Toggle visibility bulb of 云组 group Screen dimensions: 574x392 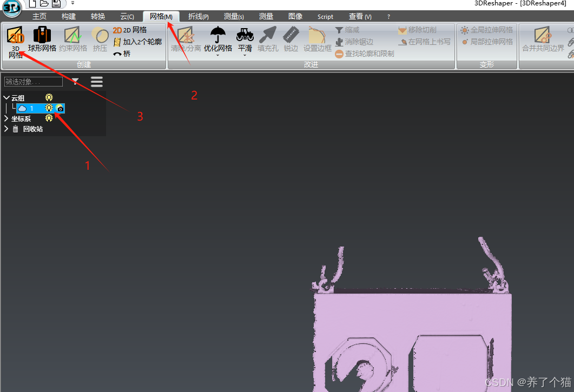(49, 97)
